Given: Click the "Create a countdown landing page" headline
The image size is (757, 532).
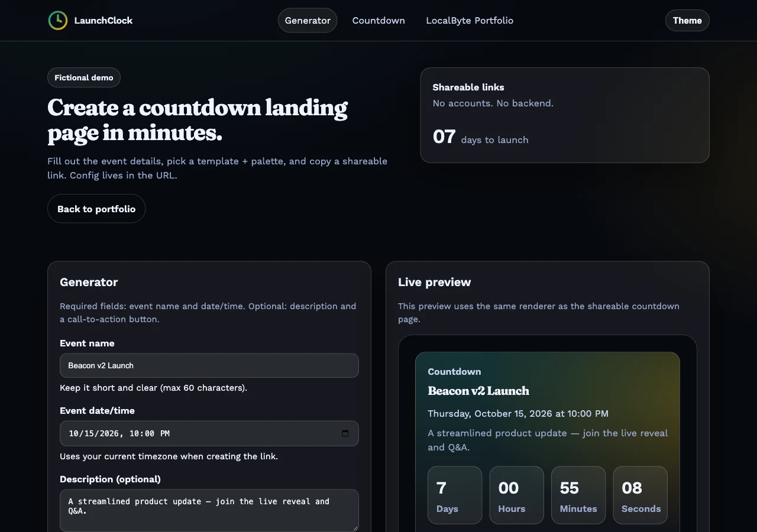Looking at the screenshot, I should tap(198, 120).
